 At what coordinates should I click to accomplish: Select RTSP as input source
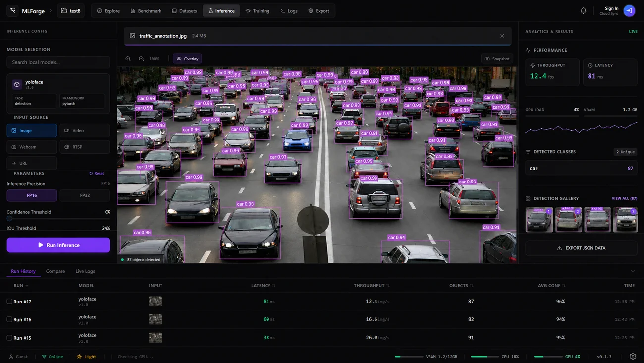(x=85, y=147)
